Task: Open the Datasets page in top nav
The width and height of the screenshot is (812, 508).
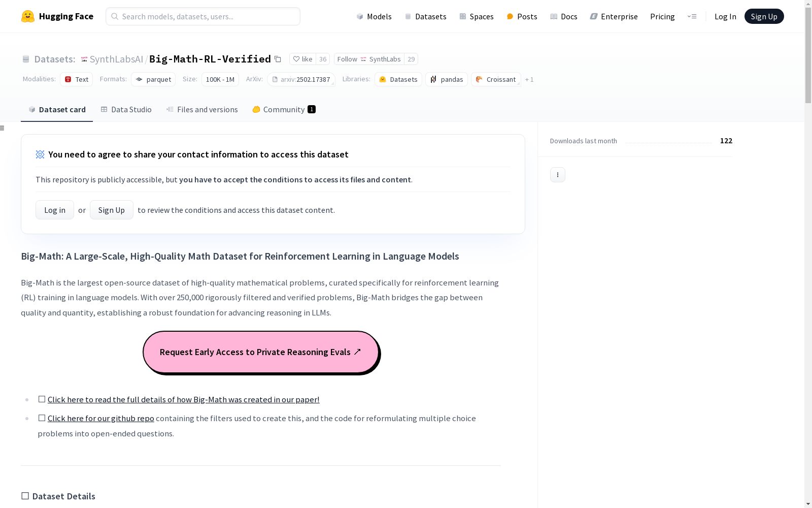Action: tap(425, 16)
